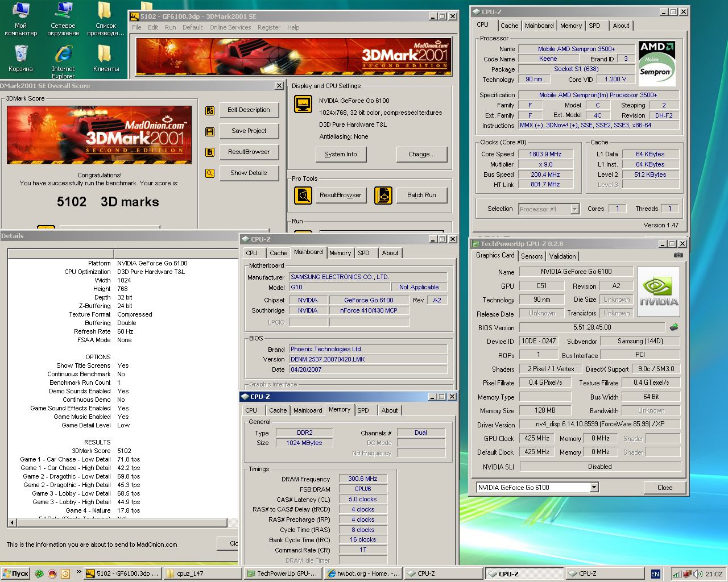Image resolution: width=728 pixels, height=582 pixels.
Task: Open the Мой компьютер desktop icon
Action: [20, 19]
